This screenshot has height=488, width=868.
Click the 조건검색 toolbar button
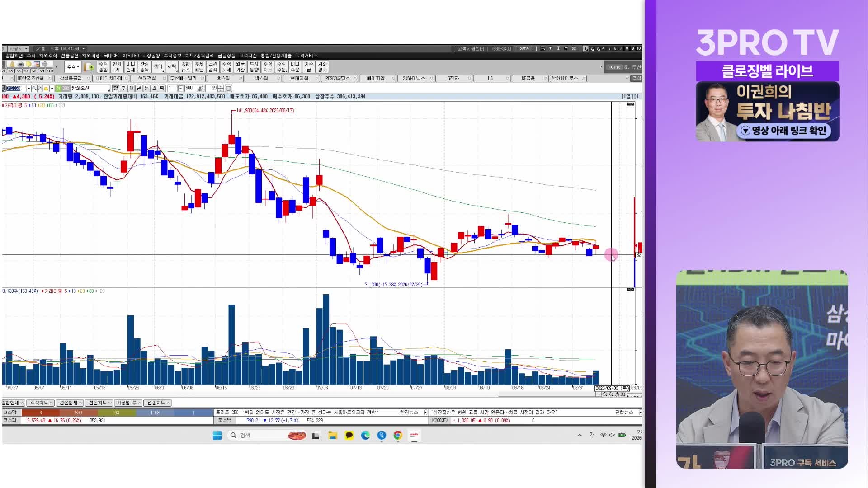[213, 67]
